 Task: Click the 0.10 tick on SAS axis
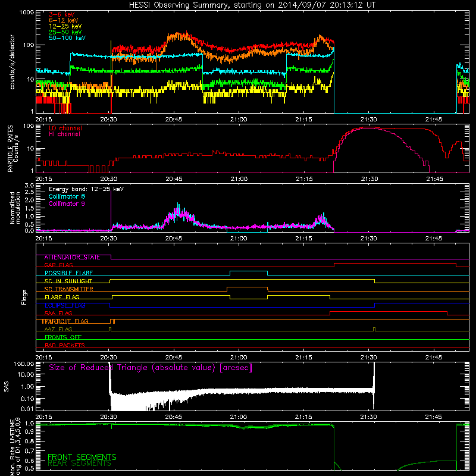click(27, 399)
